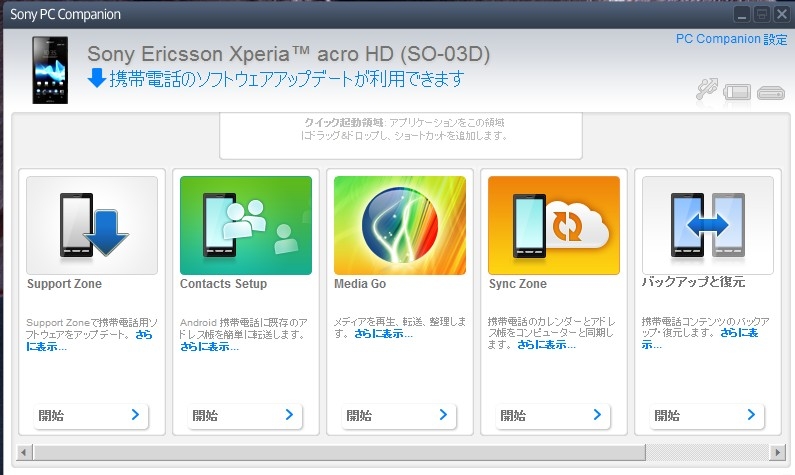Click the horizontal scrollbar thumb
Screen dimensions: 795x475
coord(340,452)
